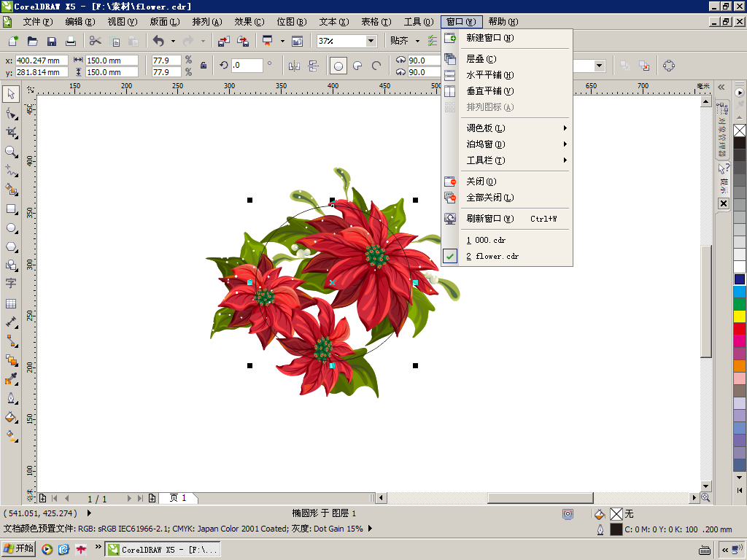Choose Refresh Window entry
This screenshot has height=560, width=747.
tap(507, 219)
